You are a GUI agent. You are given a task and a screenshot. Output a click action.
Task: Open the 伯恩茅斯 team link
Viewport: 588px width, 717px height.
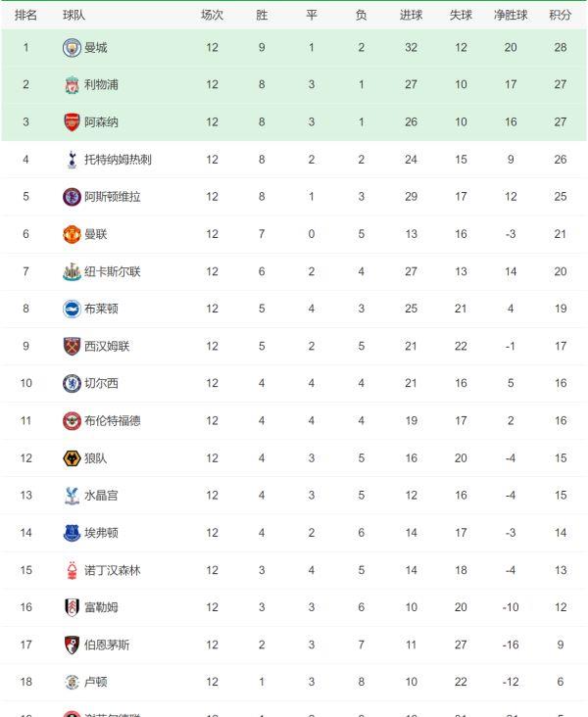tap(107, 645)
